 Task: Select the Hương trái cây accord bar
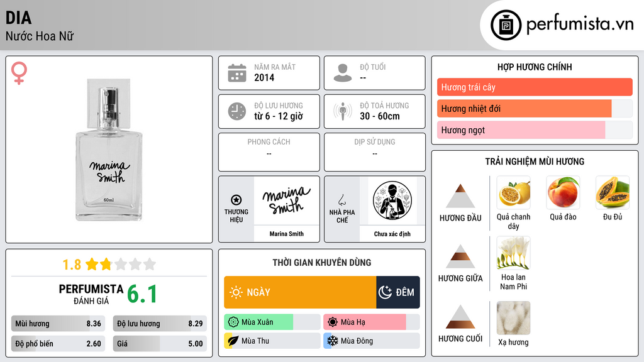(535, 87)
